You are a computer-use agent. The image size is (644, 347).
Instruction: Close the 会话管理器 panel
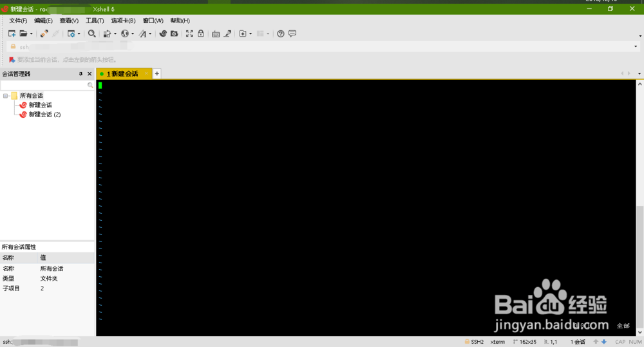[x=90, y=74]
